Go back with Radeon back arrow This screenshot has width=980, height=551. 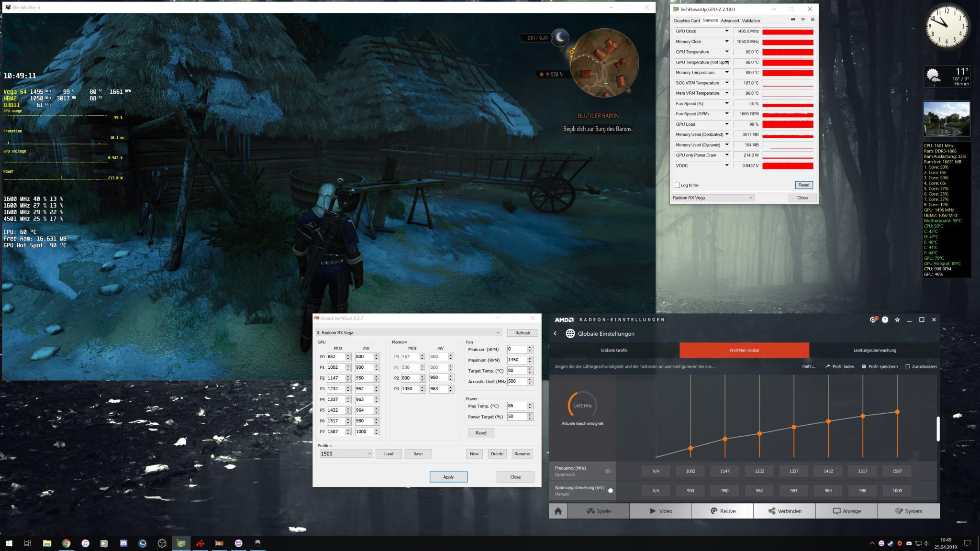pyautogui.click(x=555, y=333)
